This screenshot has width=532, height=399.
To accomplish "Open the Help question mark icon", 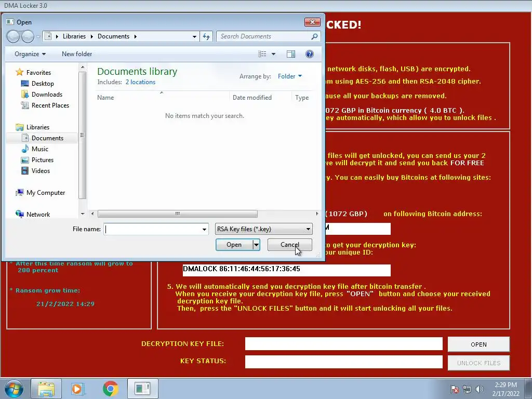I will 310,54.
